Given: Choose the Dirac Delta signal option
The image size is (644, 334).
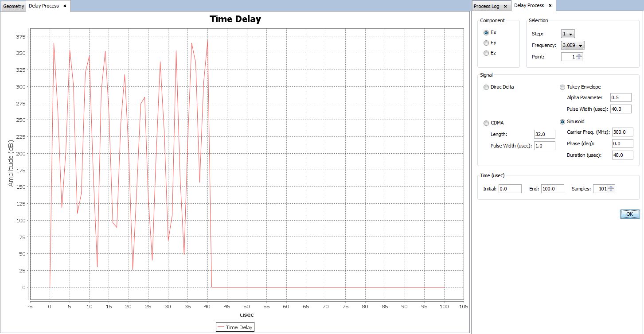Looking at the screenshot, I should coord(486,87).
